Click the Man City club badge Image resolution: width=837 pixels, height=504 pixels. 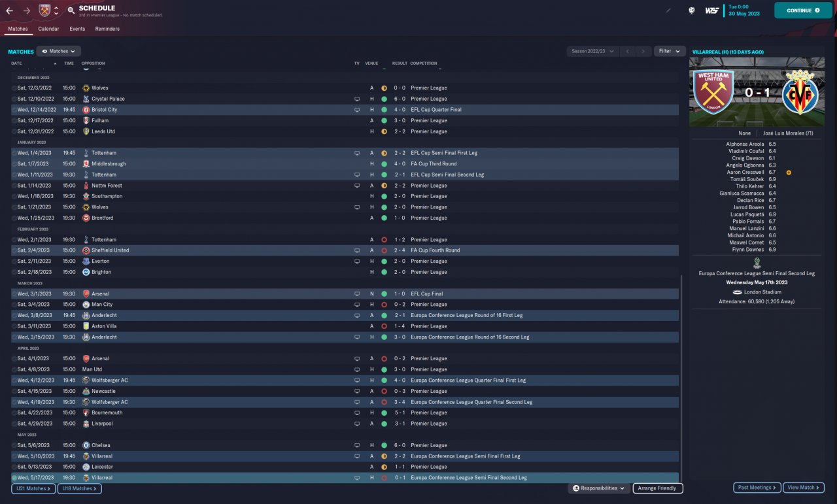[x=86, y=305]
